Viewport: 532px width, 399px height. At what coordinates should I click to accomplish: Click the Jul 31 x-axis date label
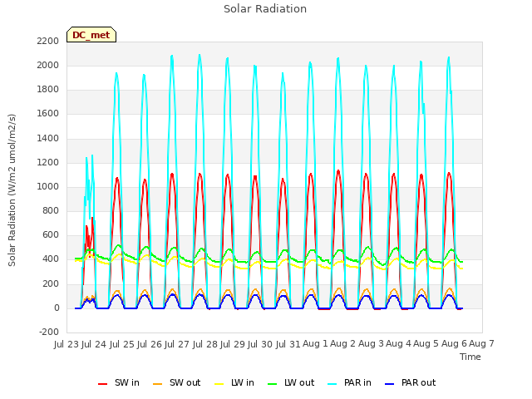(288, 344)
